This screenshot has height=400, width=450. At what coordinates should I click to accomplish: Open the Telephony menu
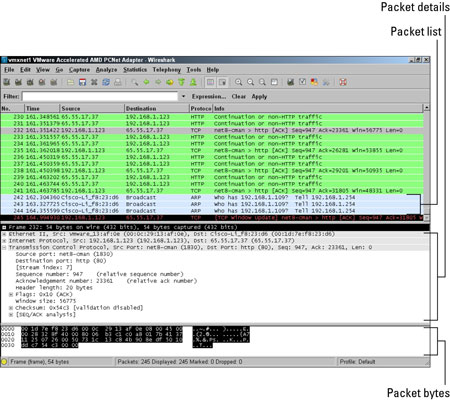coord(167,70)
